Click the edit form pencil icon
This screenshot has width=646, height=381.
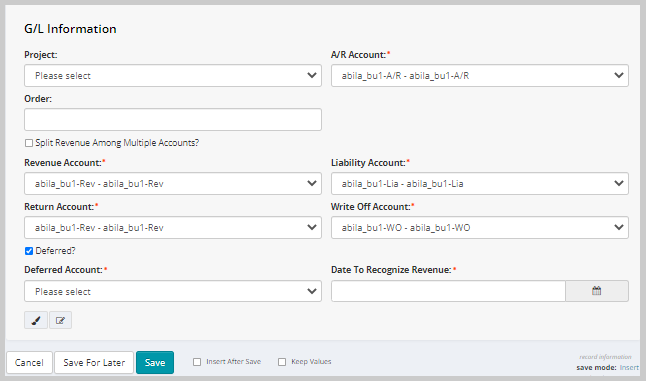(x=61, y=320)
